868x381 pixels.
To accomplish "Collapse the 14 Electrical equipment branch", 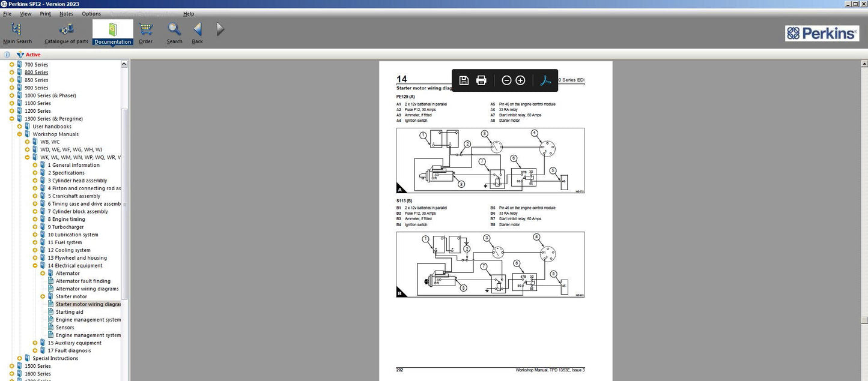I will coord(34,265).
